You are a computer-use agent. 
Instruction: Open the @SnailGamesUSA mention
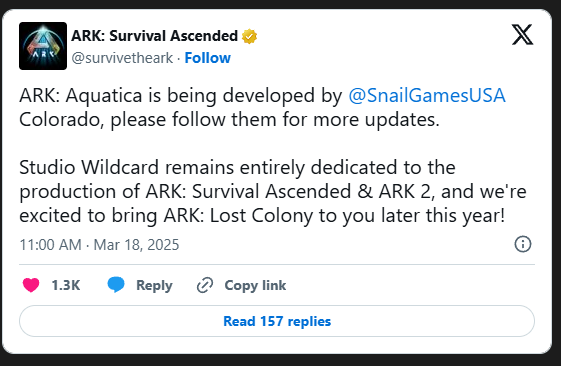pos(427,96)
